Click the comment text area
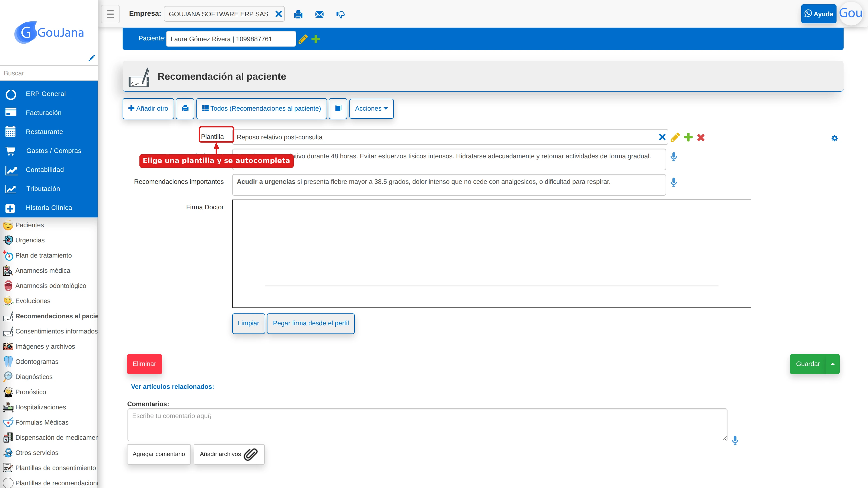This screenshot has height=488, width=868. [x=427, y=425]
